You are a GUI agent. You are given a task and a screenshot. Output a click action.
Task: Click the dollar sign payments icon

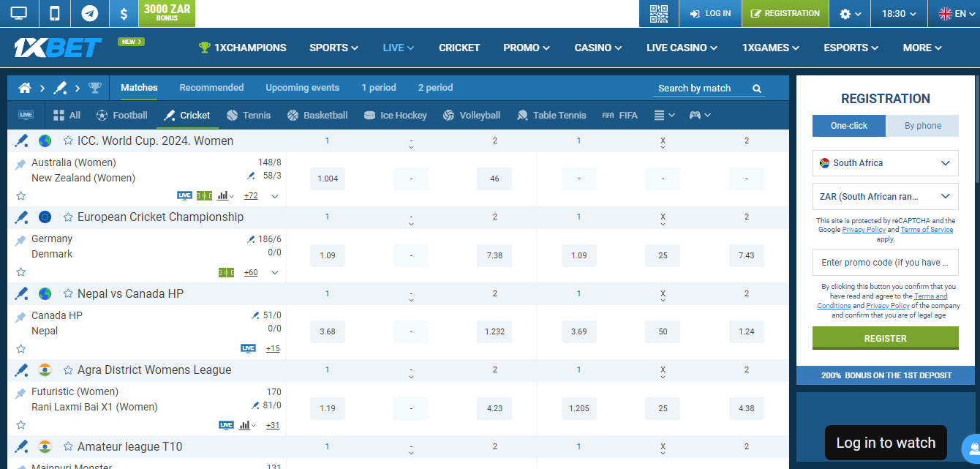124,13
